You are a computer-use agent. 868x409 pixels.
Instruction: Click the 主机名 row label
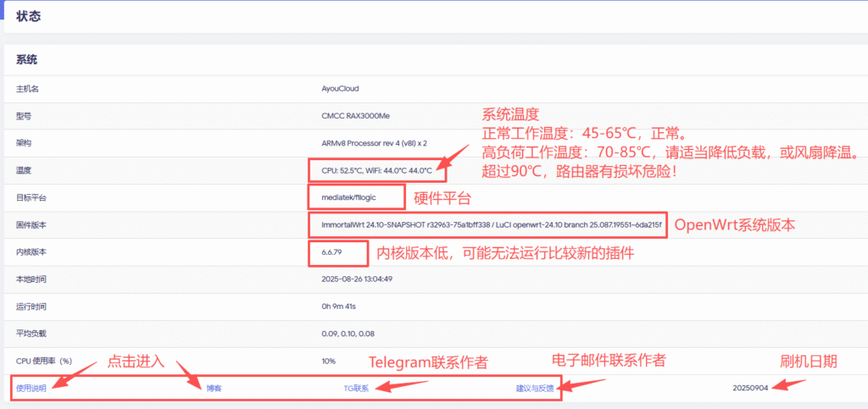click(x=28, y=88)
